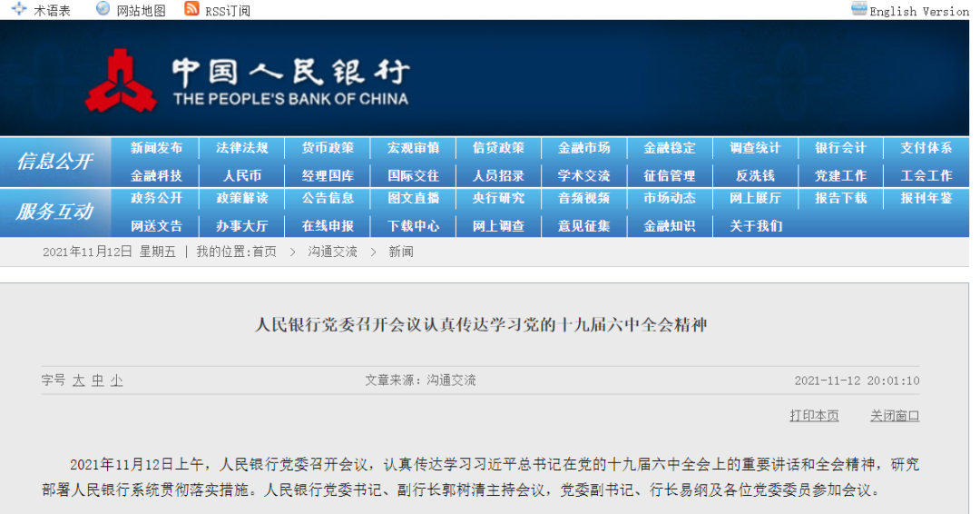The image size is (980, 514).
Task: Click the red People's Bank of China logo
Action: 121,81
